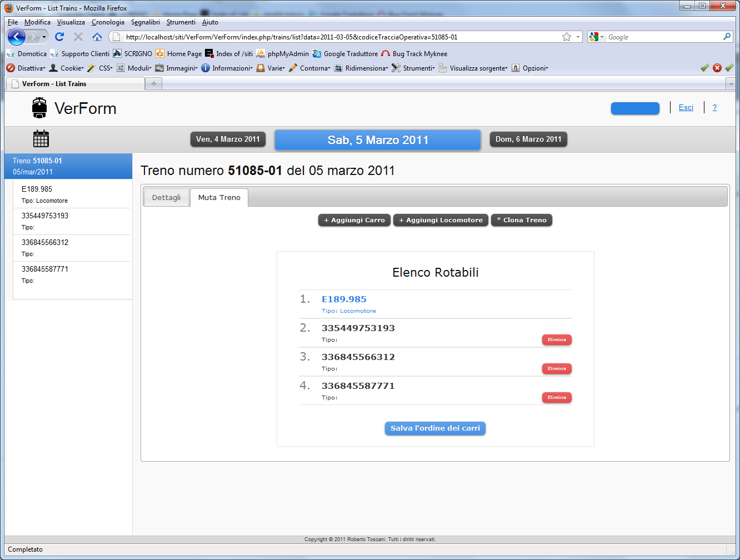Viewport: 740px width, 560px height.
Task: Open the Moduli dropdown menu
Action: pyautogui.click(x=134, y=68)
